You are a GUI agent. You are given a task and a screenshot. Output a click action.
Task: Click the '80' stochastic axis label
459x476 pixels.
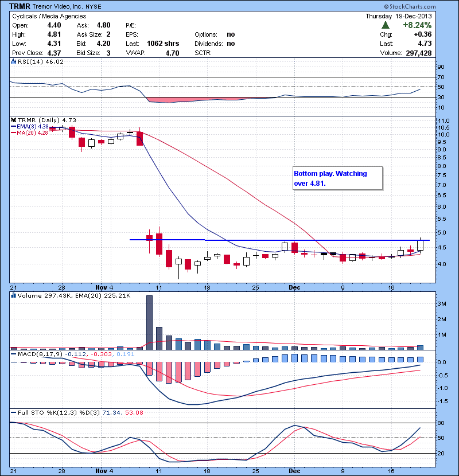coord(441,423)
